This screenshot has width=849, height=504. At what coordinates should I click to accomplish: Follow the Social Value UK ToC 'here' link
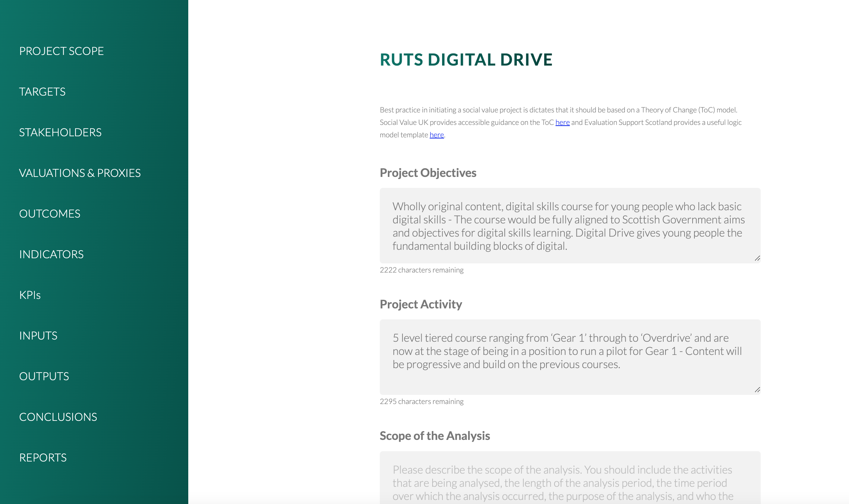563,122
